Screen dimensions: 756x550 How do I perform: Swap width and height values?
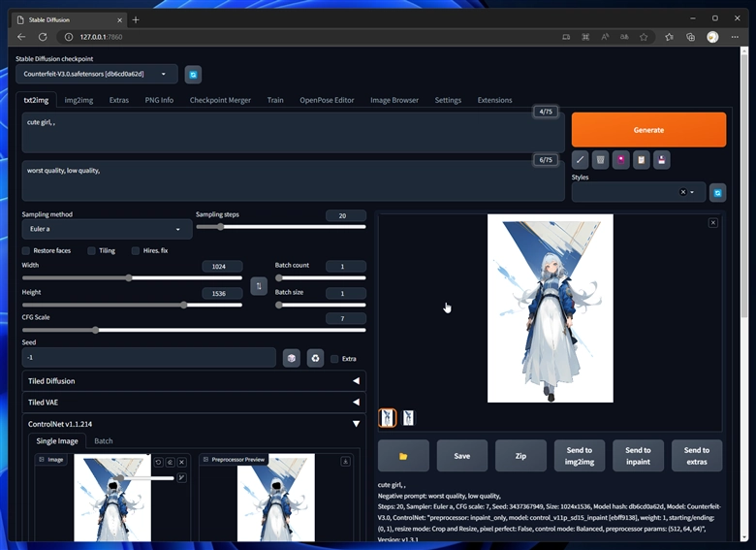259,285
